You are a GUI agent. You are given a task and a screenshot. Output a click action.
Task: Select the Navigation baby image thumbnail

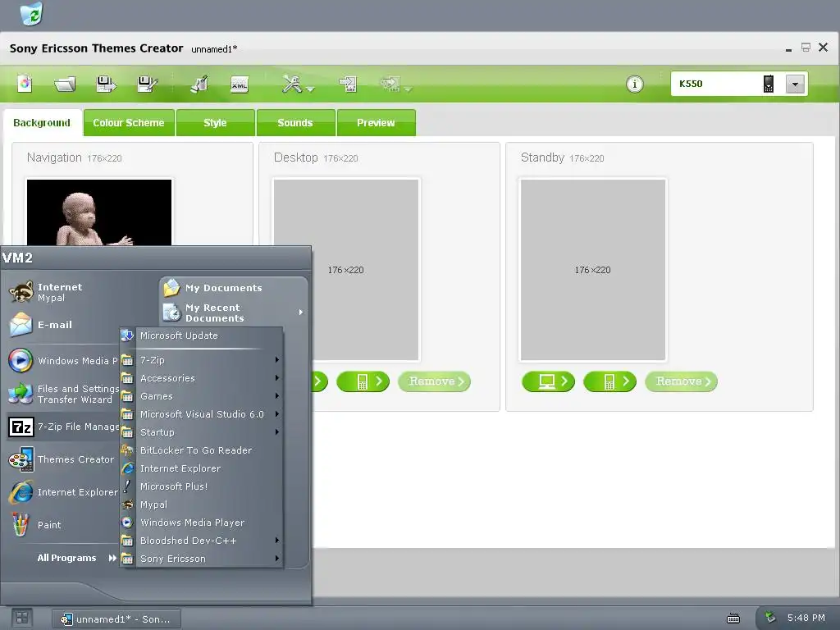tap(99, 212)
